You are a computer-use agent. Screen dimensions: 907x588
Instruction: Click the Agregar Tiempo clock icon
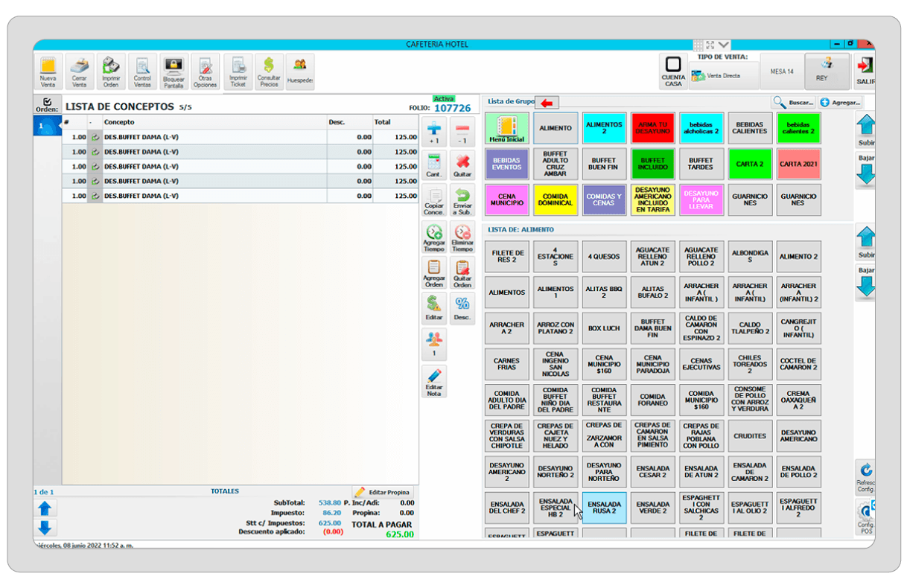(x=434, y=237)
